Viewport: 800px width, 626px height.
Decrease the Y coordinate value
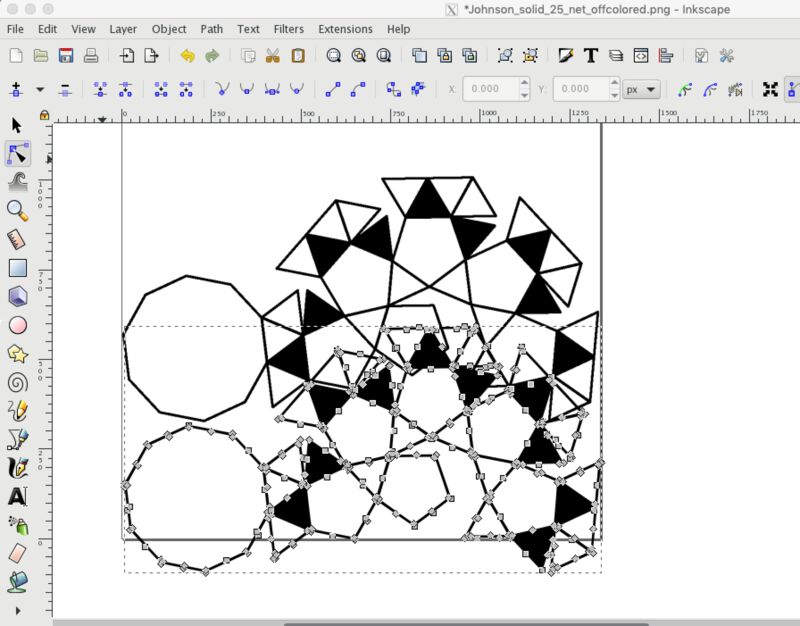click(614, 95)
